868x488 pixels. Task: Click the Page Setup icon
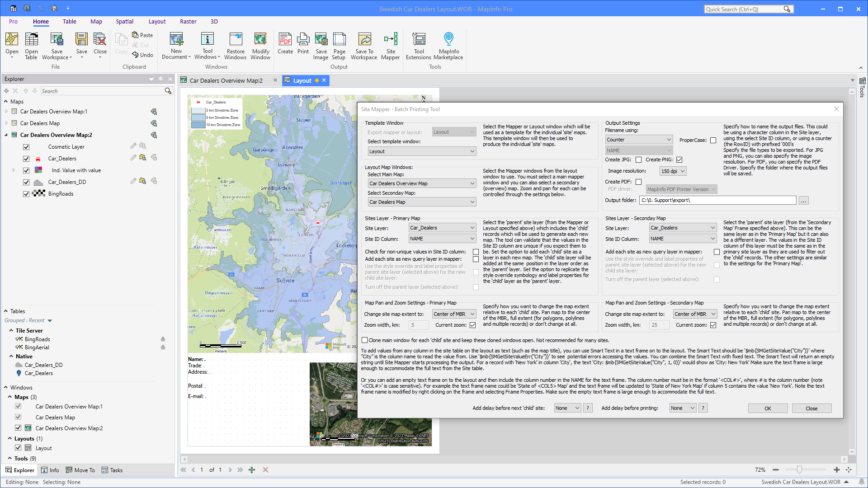coord(339,45)
